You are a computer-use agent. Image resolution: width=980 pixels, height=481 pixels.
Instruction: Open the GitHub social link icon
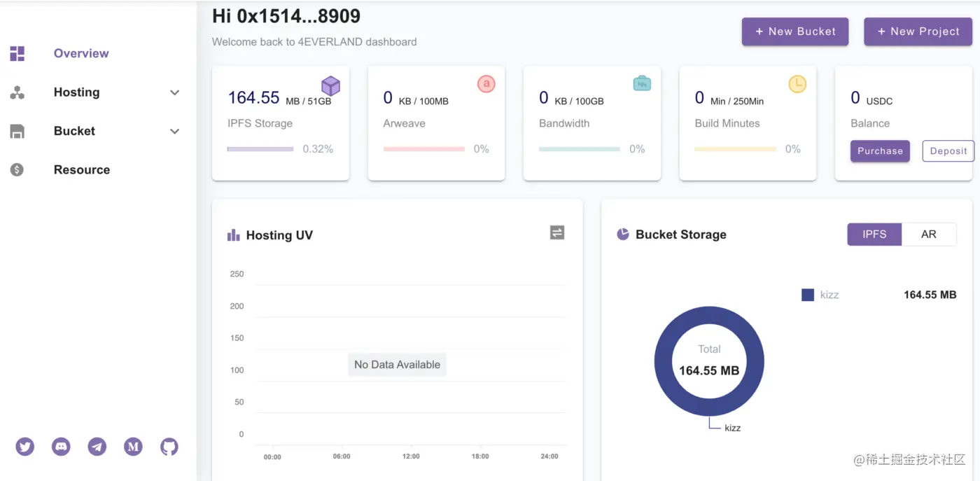coord(169,447)
